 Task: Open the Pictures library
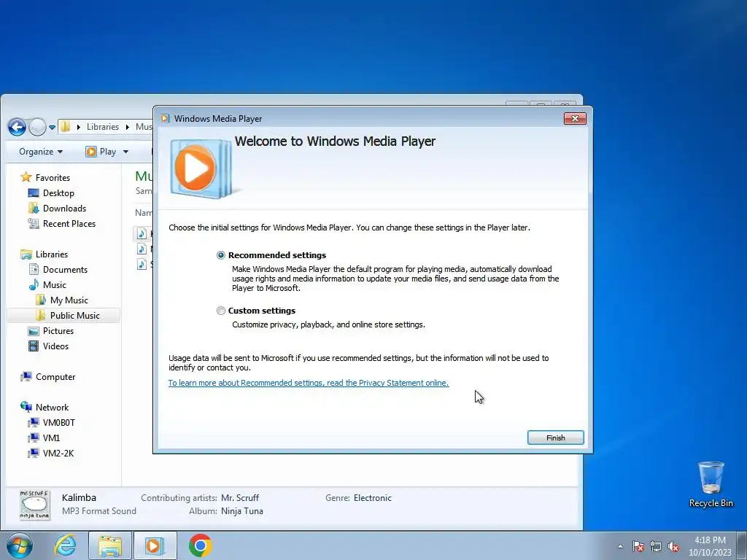[x=58, y=330]
